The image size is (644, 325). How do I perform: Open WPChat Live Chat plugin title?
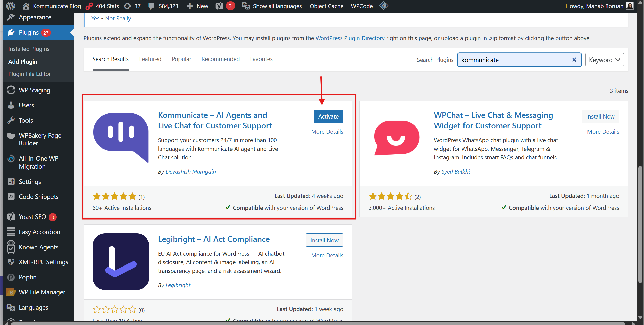pos(493,120)
